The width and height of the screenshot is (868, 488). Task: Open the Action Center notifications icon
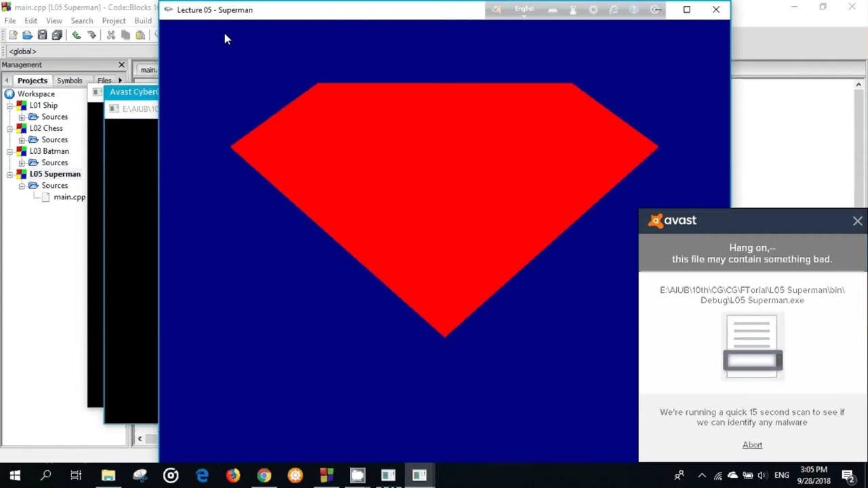pyautogui.click(x=848, y=475)
